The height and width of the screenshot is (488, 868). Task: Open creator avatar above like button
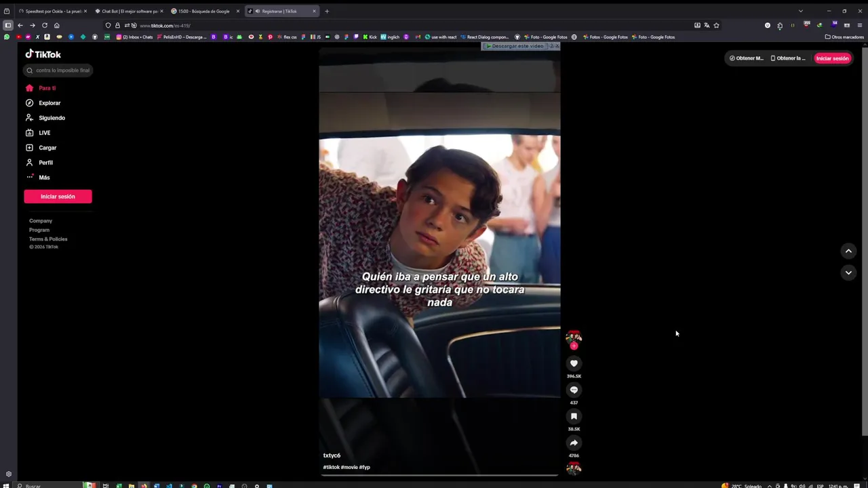pyautogui.click(x=574, y=337)
